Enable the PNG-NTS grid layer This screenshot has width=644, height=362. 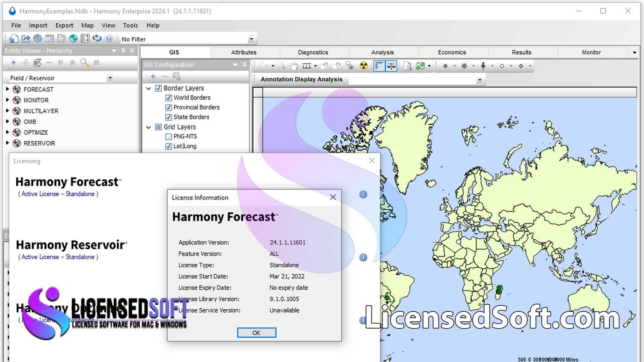pos(169,137)
